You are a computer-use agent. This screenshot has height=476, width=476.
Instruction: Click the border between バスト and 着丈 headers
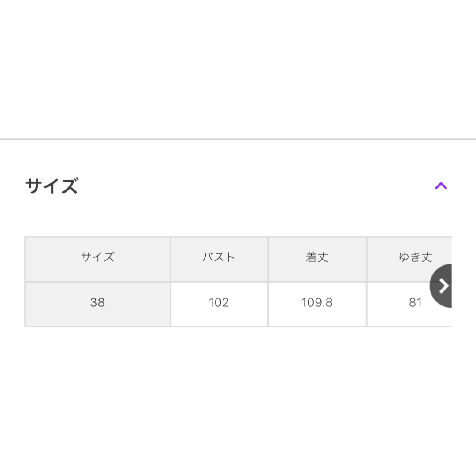click(x=268, y=259)
